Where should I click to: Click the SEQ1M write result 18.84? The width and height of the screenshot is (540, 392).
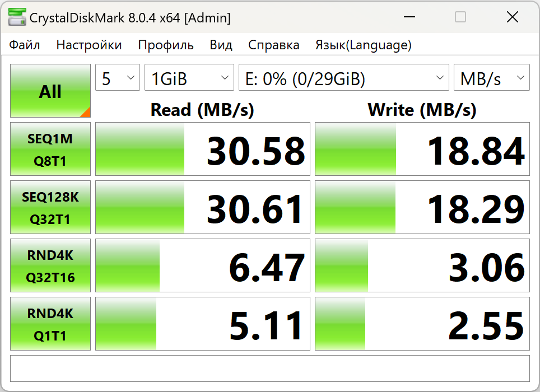pyautogui.click(x=422, y=149)
